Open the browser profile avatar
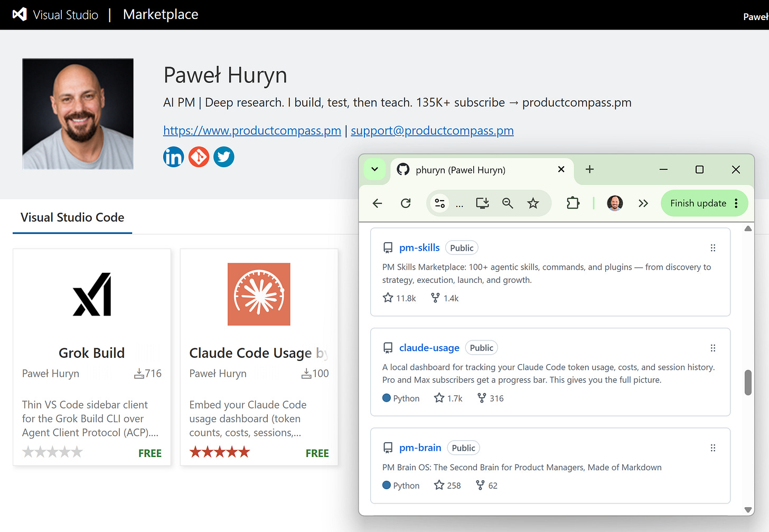 615,203
